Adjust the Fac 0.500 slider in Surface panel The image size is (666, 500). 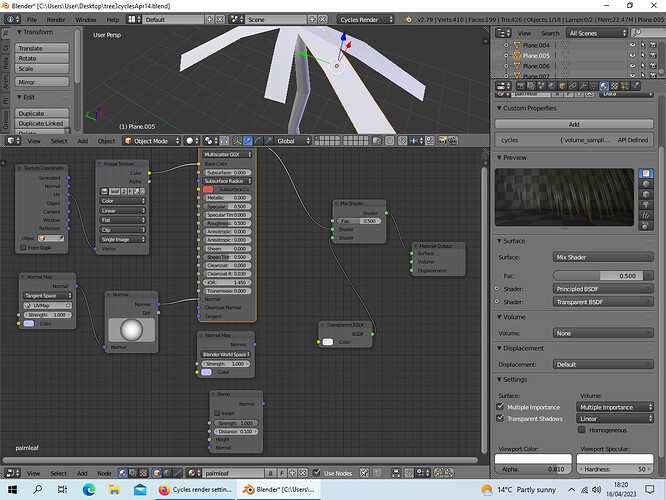[598, 276]
